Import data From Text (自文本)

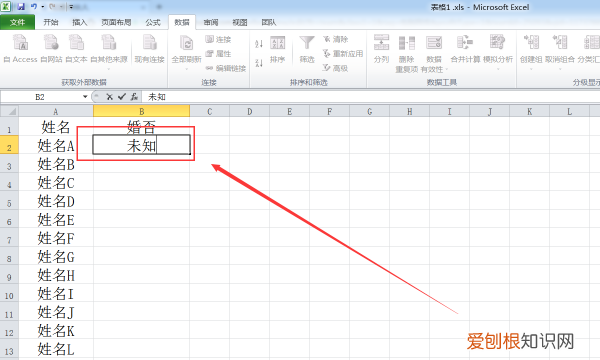tap(76, 48)
